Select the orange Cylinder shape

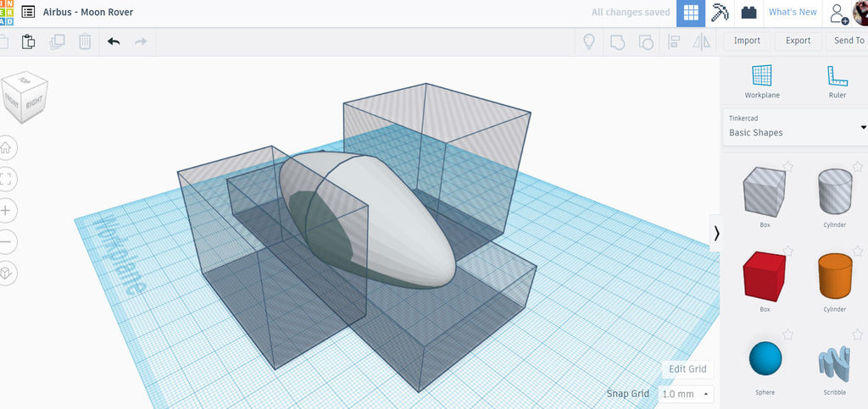click(x=835, y=276)
